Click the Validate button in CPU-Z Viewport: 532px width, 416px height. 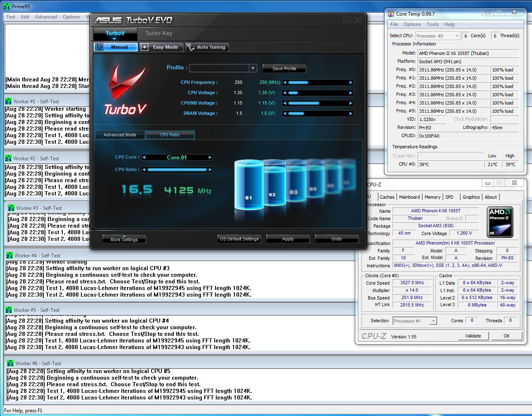click(x=473, y=336)
